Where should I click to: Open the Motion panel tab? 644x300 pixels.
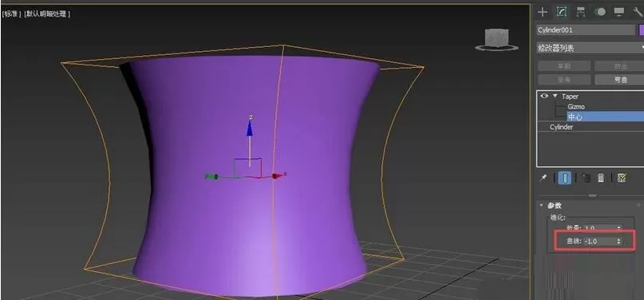point(600,12)
